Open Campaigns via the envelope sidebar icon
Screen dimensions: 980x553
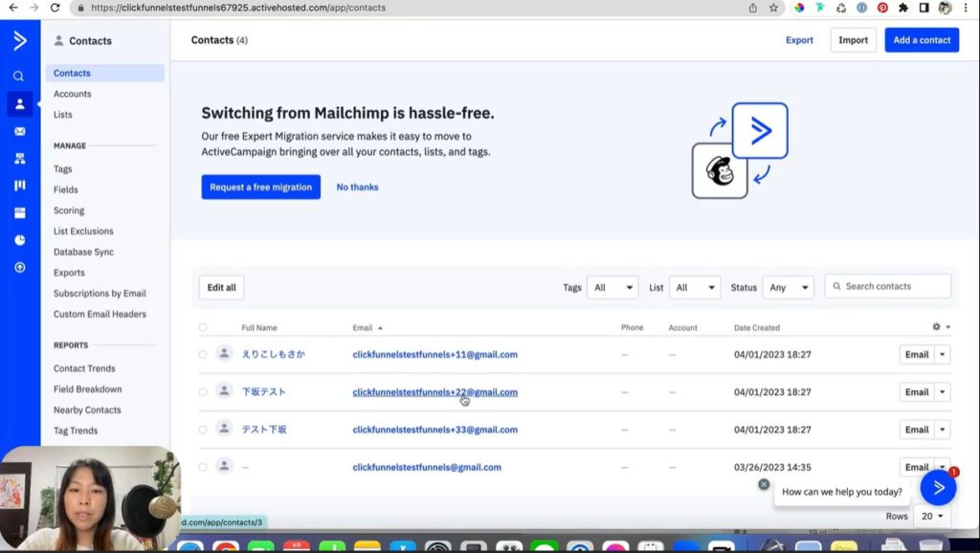(x=19, y=131)
